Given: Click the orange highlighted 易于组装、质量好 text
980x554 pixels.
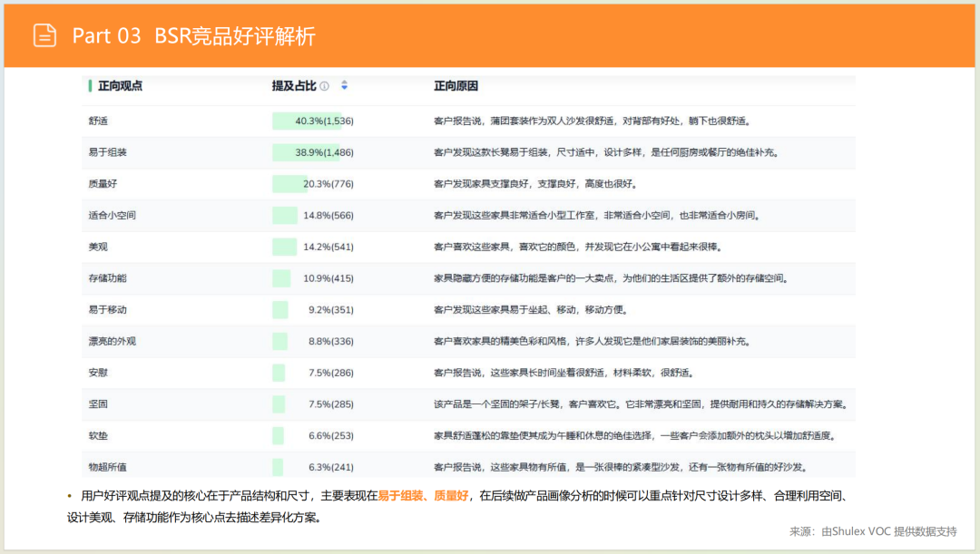Looking at the screenshot, I should pos(423,496).
